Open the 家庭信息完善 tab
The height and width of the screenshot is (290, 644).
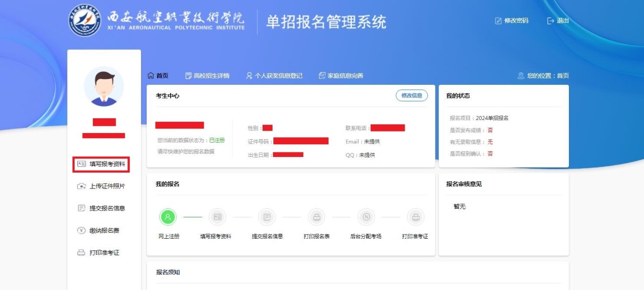[x=341, y=76]
